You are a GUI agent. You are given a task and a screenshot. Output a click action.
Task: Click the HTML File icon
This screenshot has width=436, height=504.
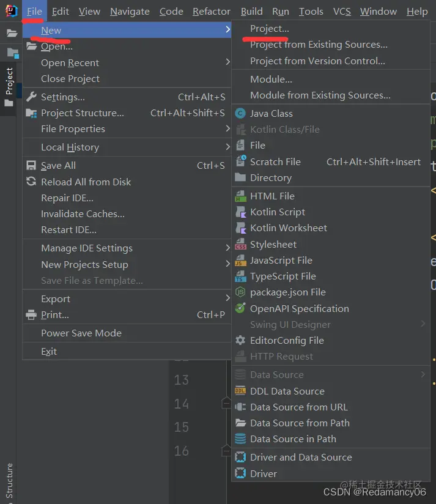point(241,196)
